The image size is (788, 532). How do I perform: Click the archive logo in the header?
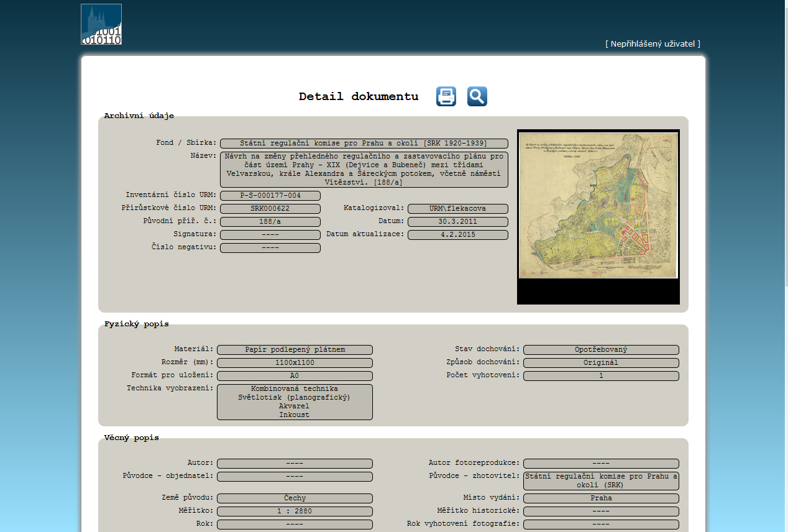tap(101, 24)
